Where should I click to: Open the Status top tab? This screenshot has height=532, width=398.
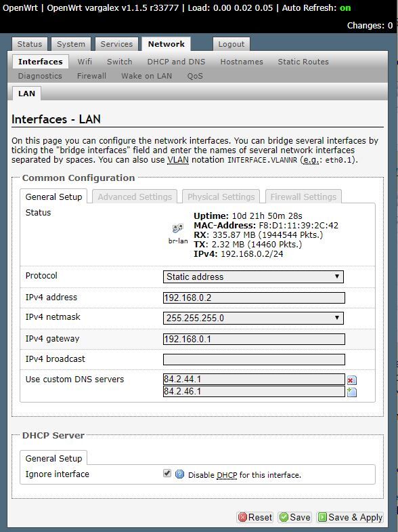[x=30, y=44]
